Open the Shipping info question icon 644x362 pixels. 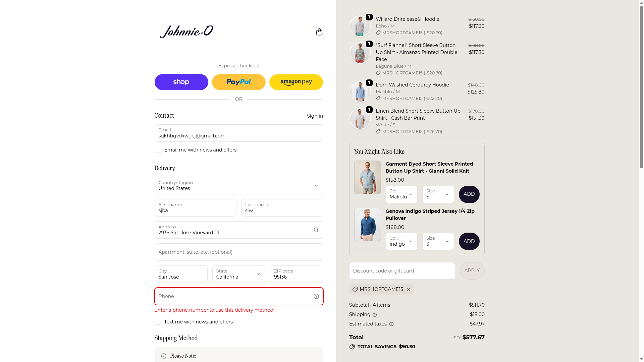[375, 315]
